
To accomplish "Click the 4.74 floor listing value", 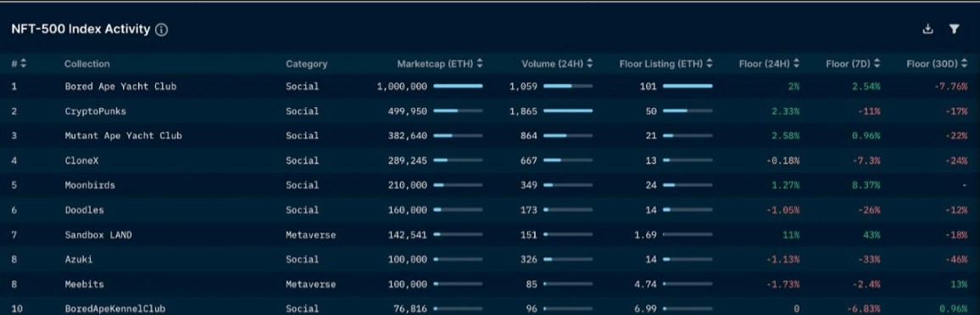I will pyautogui.click(x=646, y=284).
